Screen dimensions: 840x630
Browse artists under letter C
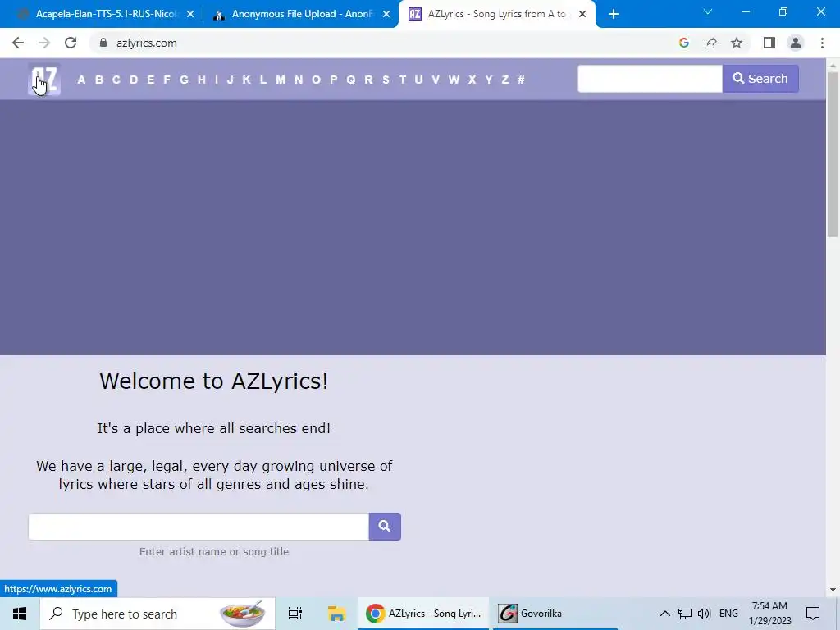pyautogui.click(x=116, y=80)
